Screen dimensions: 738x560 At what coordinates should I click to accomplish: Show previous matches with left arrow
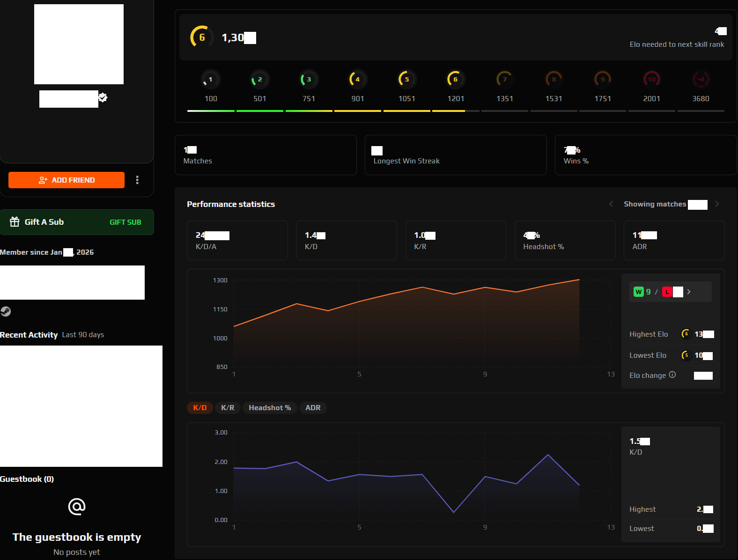coord(611,204)
